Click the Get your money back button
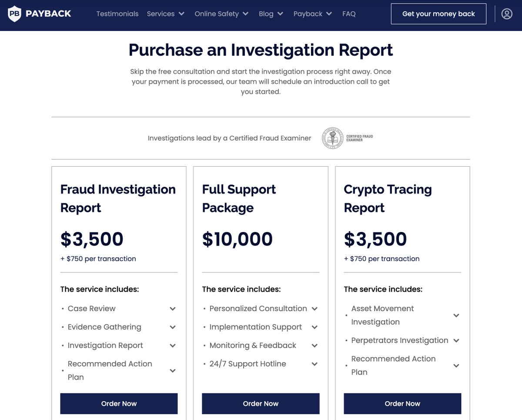 tap(438, 14)
